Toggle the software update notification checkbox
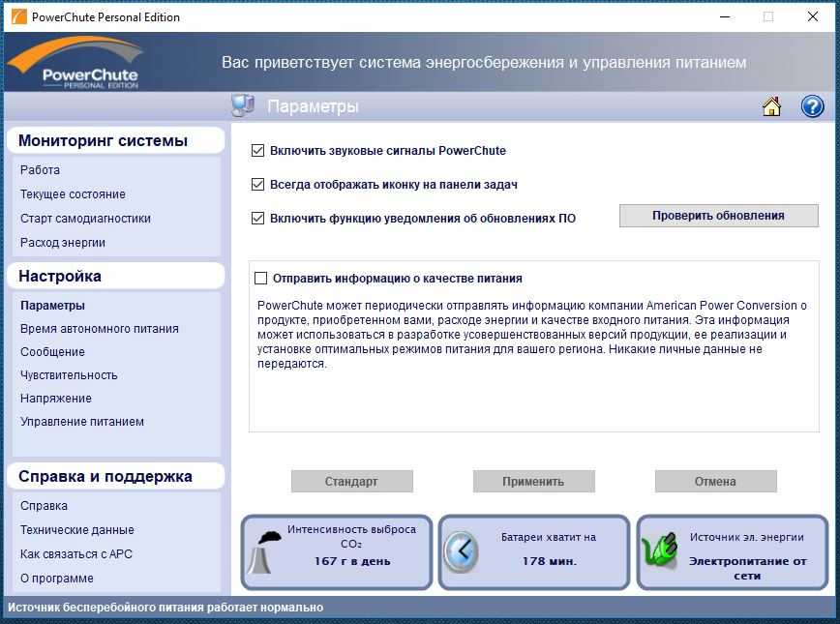The height and width of the screenshot is (624, 840). (258, 219)
